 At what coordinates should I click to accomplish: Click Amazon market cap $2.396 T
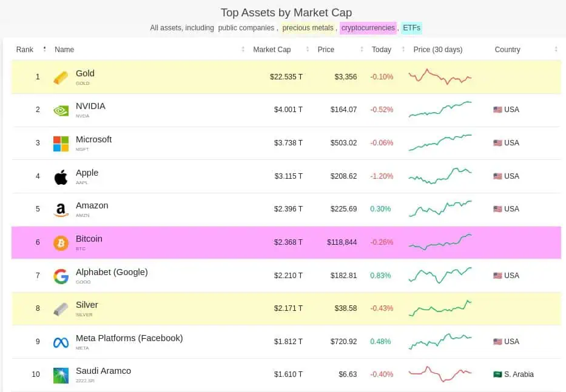point(288,209)
